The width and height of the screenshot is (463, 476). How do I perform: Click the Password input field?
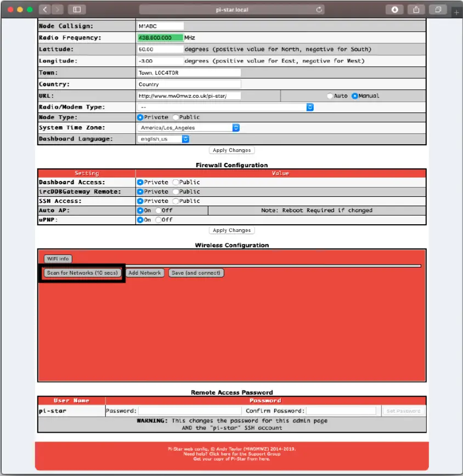(x=190, y=411)
